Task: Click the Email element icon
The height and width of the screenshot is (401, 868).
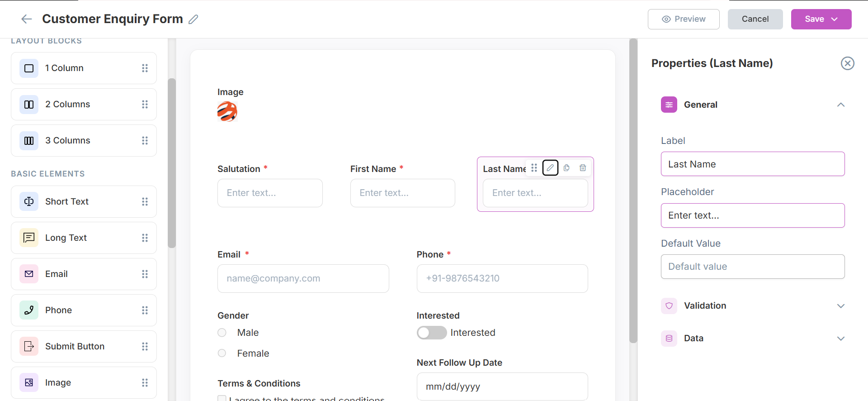Action: point(29,274)
